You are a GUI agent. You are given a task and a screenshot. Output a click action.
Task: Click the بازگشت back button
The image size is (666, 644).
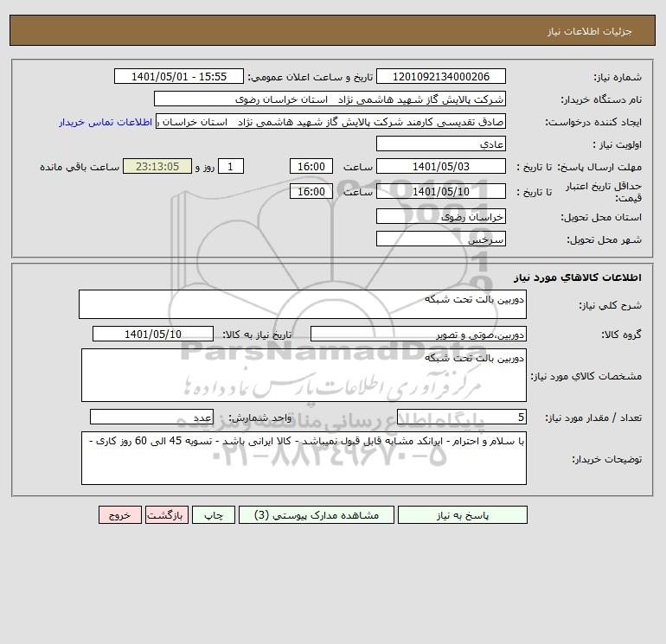166,515
